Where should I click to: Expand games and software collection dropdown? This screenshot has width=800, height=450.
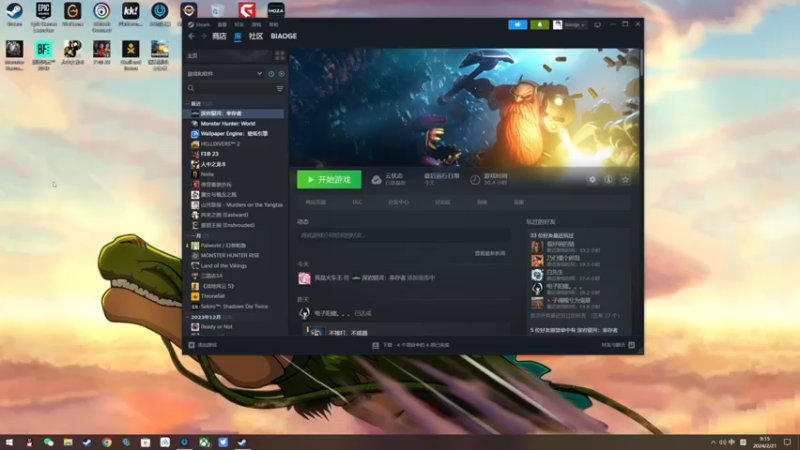coord(259,74)
